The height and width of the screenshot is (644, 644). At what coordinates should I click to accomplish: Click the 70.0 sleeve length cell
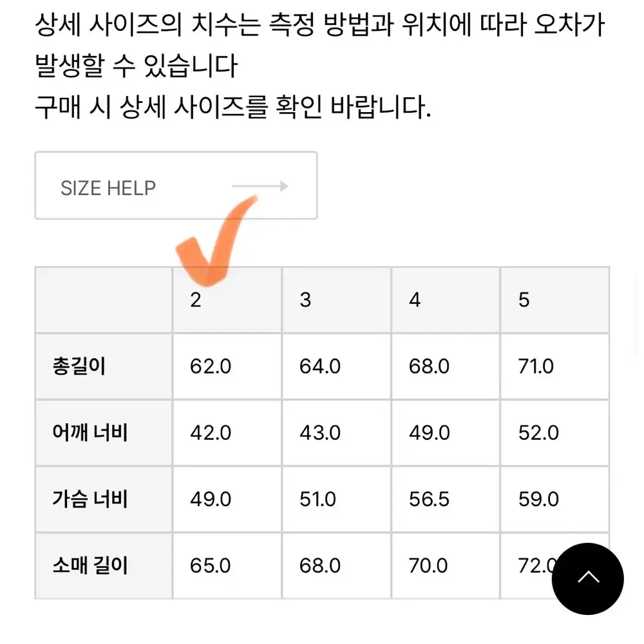tap(446, 566)
